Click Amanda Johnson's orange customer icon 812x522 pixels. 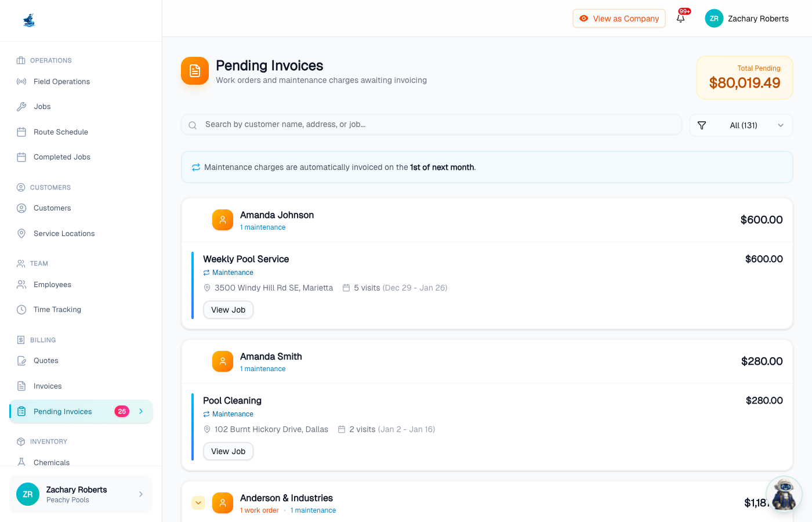[223, 220]
